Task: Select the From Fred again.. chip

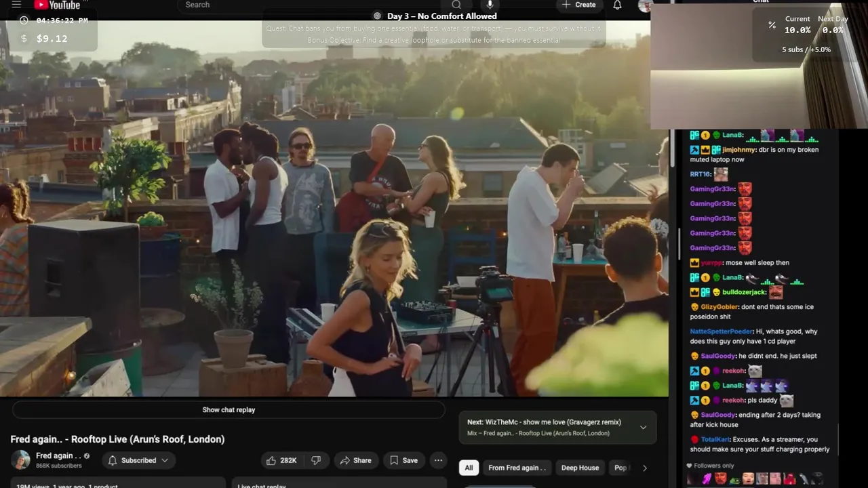Action: pos(517,468)
